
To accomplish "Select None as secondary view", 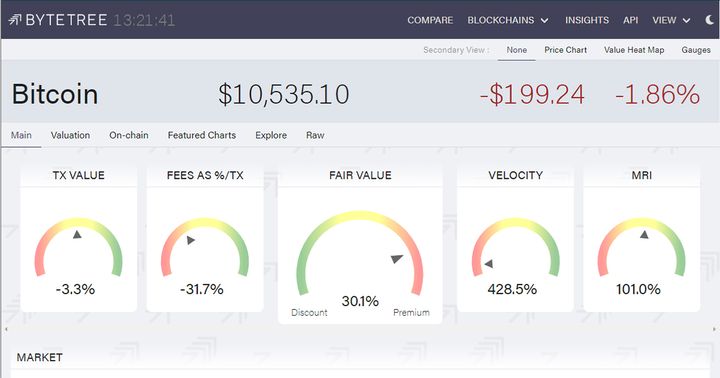I will pyautogui.click(x=517, y=50).
